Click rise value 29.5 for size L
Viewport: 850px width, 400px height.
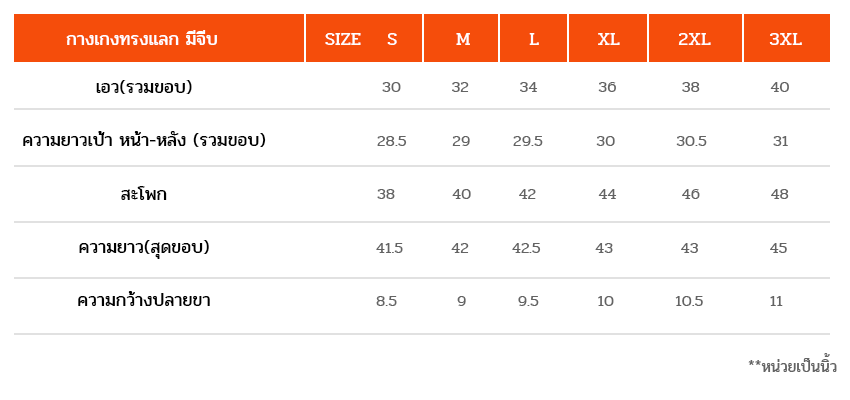528,141
